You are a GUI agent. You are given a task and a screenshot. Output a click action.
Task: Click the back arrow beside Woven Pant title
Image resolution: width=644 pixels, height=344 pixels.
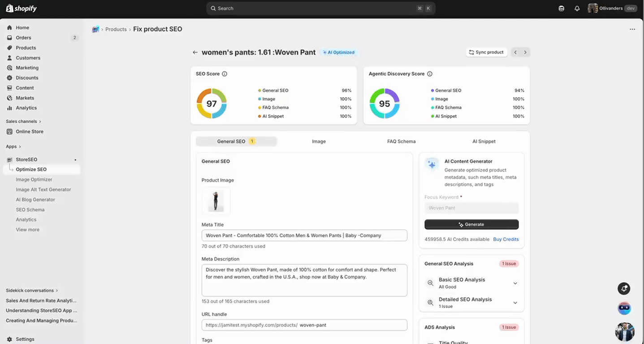pyautogui.click(x=195, y=52)
